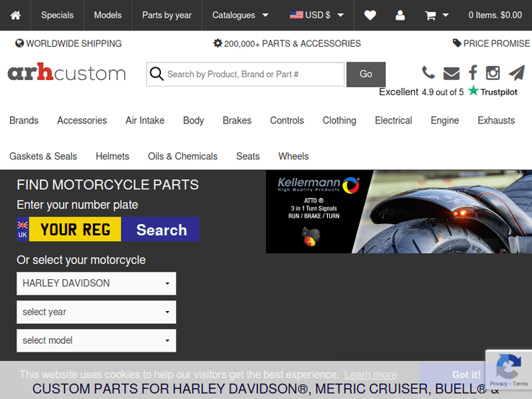Open Parts by year menu
Screen dimensions: 532x399
click(x=167, y=16)
